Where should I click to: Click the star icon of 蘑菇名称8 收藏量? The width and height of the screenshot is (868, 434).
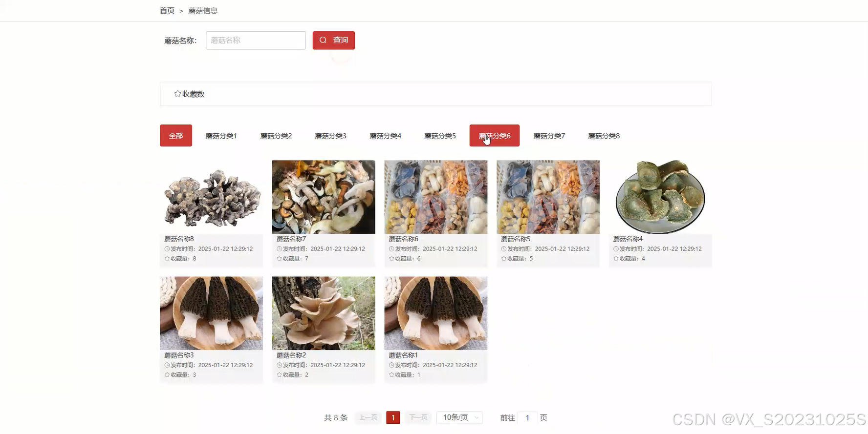pyautogui.click(x=167, y=258)
